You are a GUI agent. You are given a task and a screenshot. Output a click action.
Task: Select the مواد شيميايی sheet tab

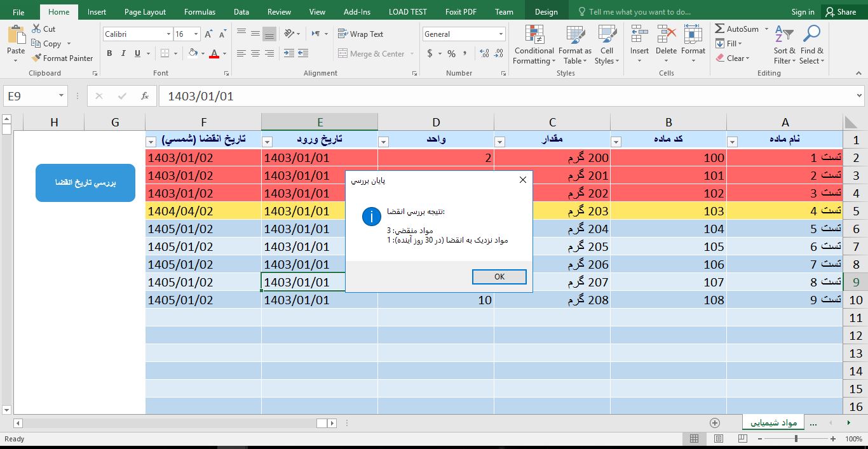click(773, 422)
